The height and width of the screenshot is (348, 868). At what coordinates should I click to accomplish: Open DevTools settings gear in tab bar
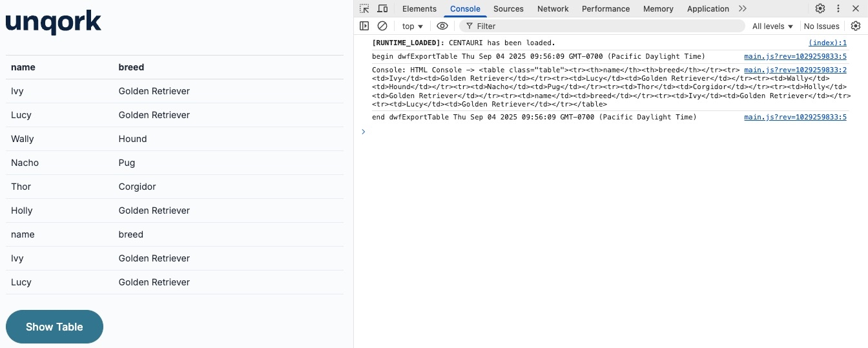tap(820, 8)
